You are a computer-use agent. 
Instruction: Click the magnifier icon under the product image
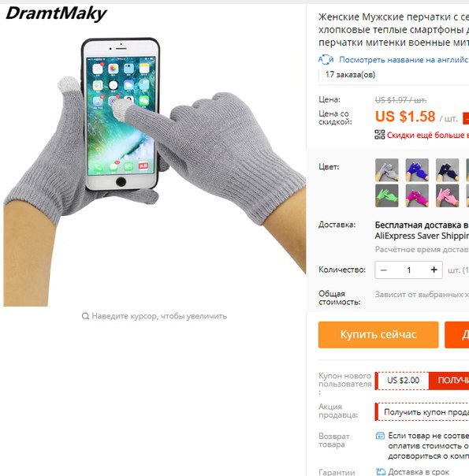coord(85,316)
